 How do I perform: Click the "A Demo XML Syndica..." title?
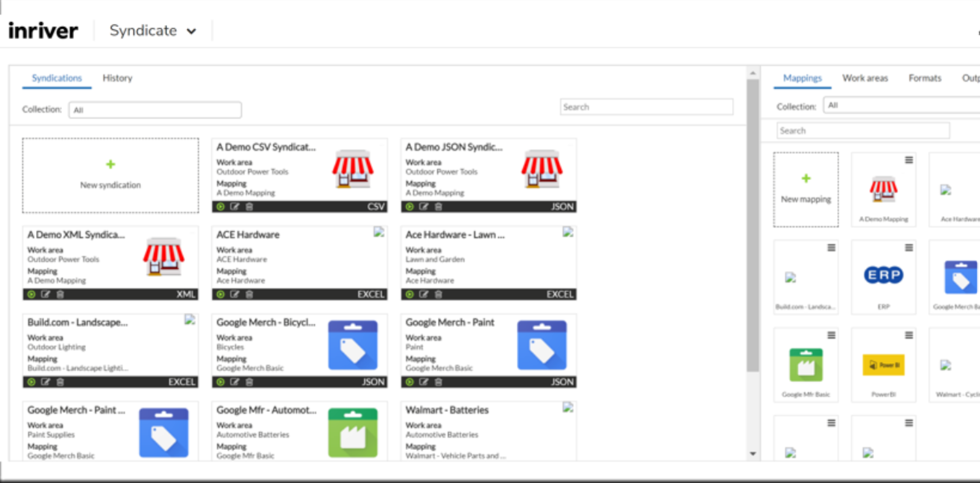point(76,235)
